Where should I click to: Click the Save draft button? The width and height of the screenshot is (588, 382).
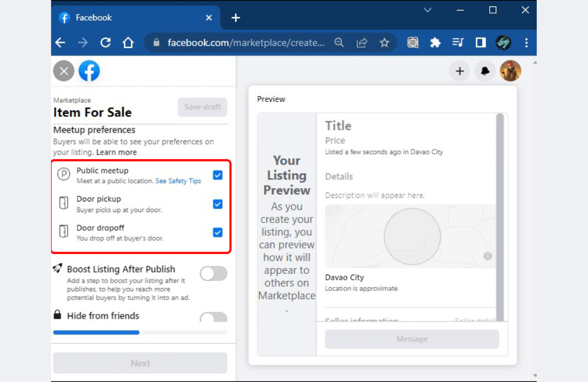(x=202, y=107)
